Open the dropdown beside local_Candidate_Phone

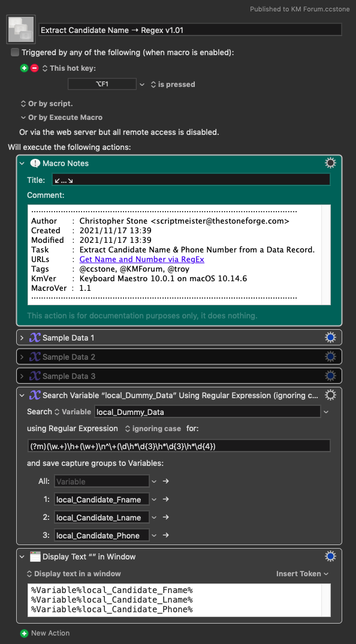[x=154, y=535]
